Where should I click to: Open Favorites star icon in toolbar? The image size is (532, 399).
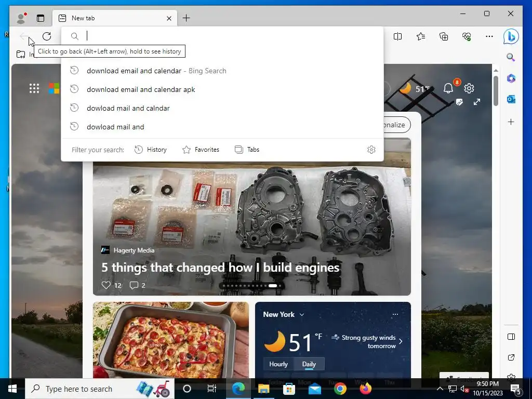[421, 36]
